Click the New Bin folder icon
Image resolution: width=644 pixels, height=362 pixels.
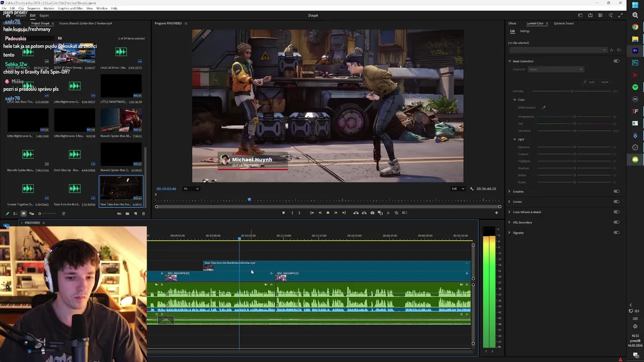click(x=127, y=214)
